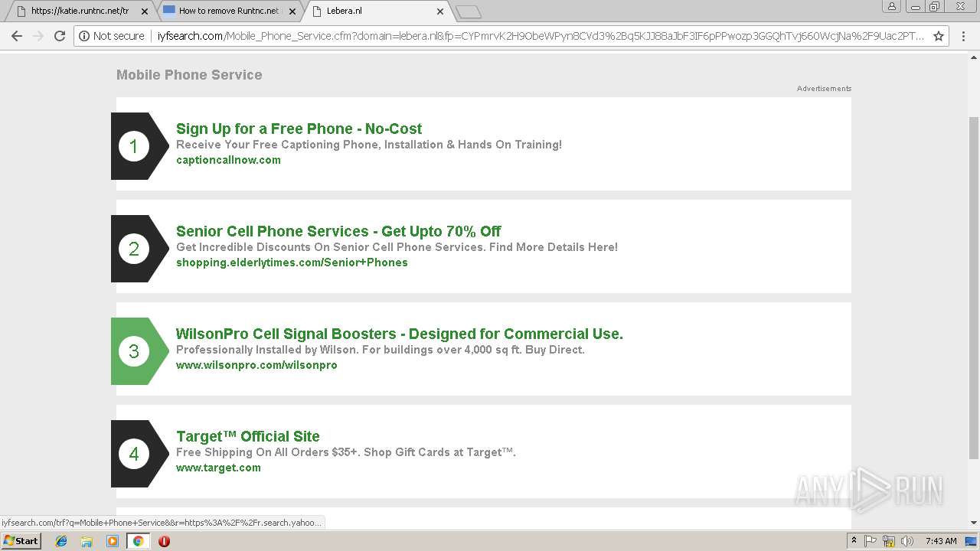Show hidden system tray icons
Screen dimensions: 980x551
tap(854, 541)
